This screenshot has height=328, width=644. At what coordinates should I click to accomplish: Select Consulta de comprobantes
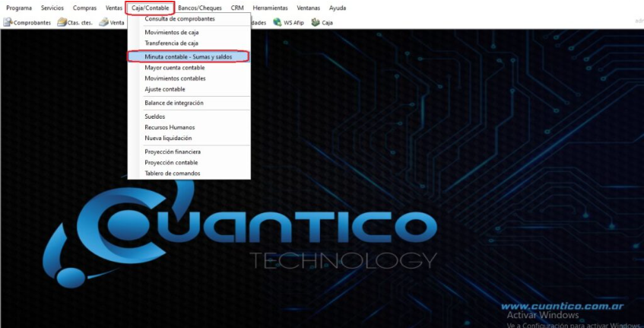[x=189, y=19]
